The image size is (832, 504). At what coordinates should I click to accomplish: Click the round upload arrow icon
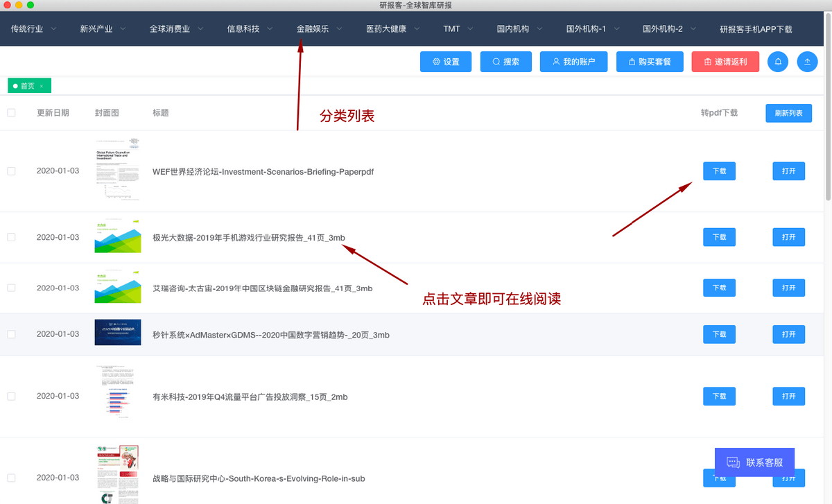coord(808,62)
